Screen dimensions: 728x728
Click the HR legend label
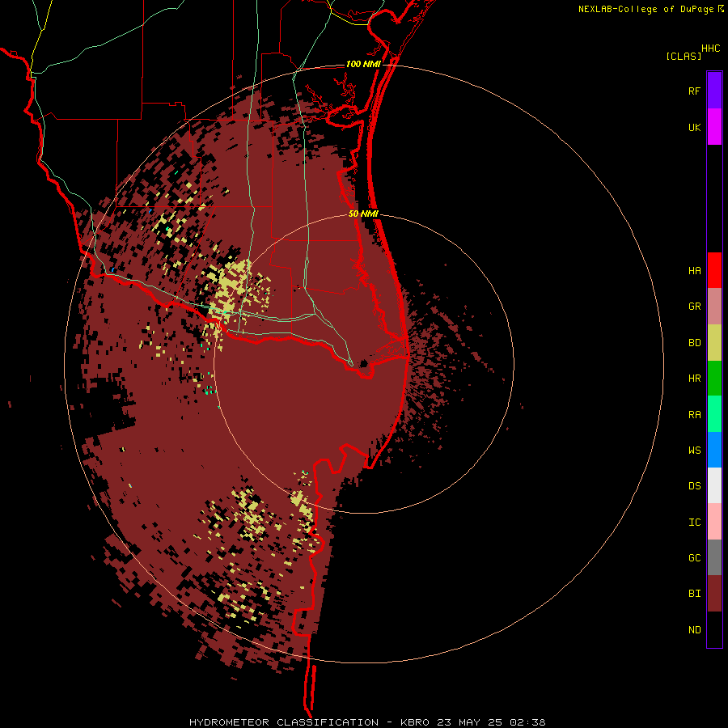pyautogui.click(x=694, y=379)
